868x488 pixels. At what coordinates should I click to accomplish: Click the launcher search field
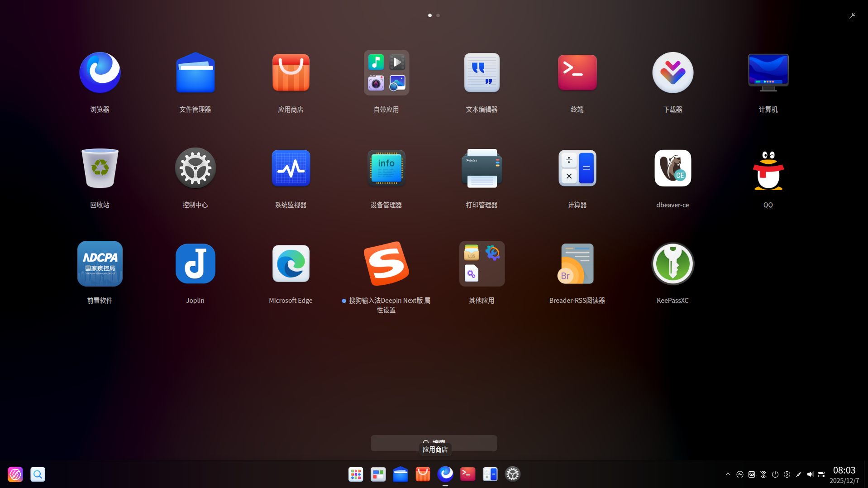[434, 443]
